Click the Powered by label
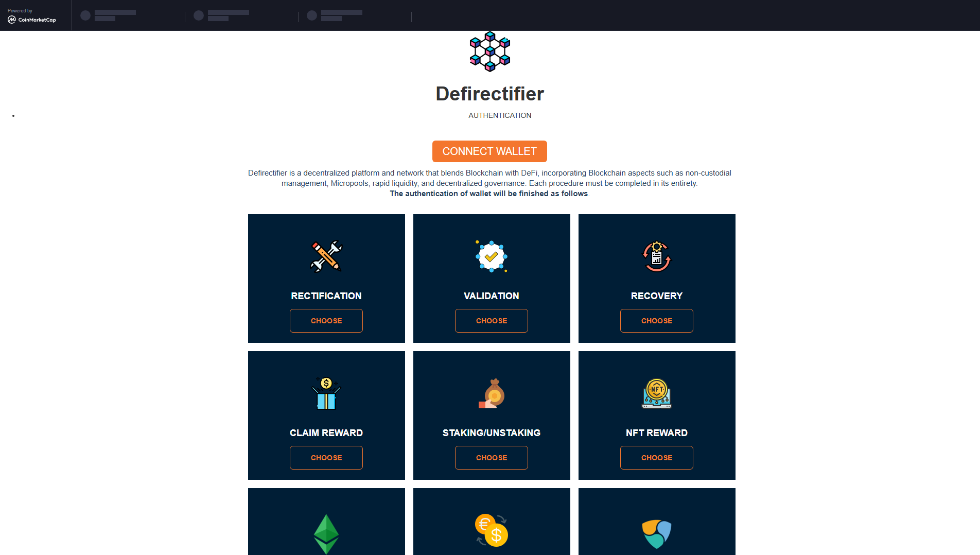 [x=20, y=10]
